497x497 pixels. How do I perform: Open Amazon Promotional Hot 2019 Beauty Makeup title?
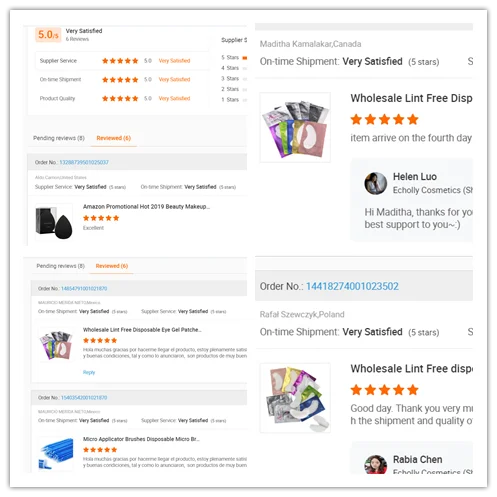[x=146, y=207]
